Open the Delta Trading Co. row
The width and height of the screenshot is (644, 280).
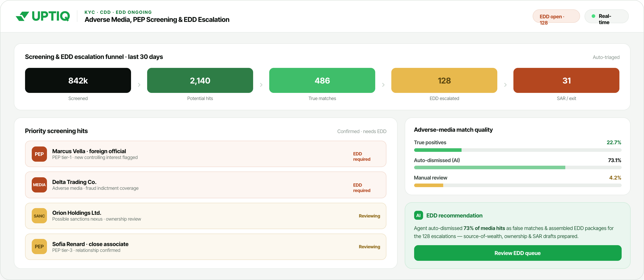(205, 185)
